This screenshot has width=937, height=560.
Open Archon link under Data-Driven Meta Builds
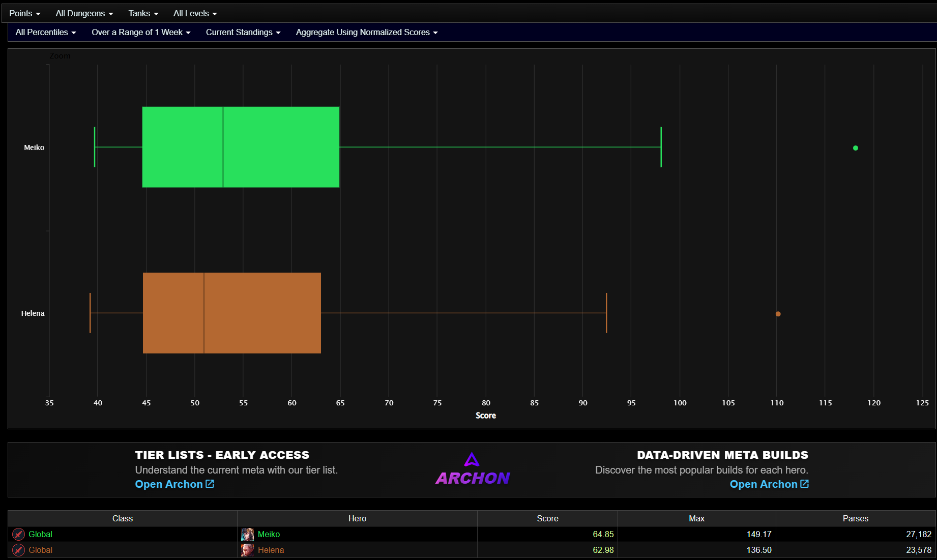click(x=763, y=484)
